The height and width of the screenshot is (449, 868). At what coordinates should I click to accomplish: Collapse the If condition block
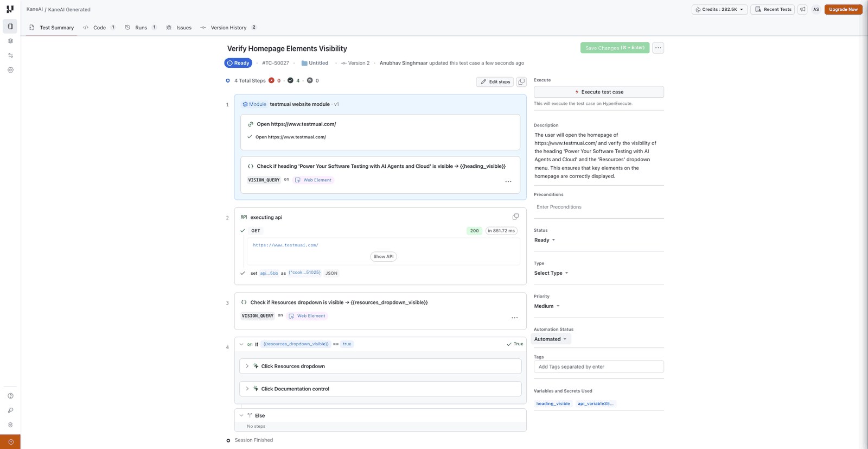242,344
